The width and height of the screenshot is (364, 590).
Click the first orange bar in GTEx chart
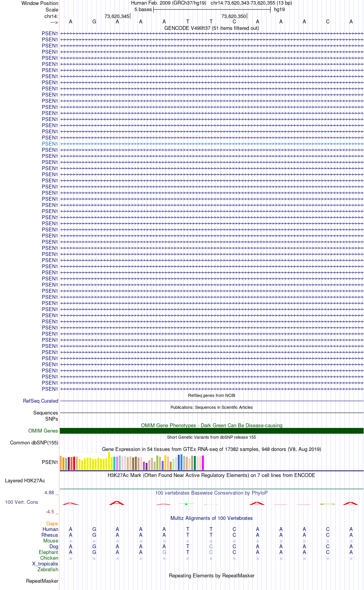[x=61, y=463]
